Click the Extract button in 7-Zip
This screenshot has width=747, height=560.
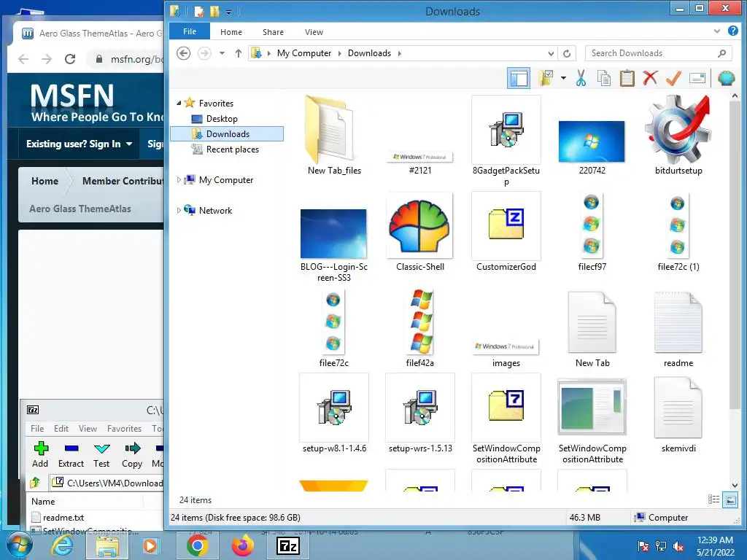[71, 454]
